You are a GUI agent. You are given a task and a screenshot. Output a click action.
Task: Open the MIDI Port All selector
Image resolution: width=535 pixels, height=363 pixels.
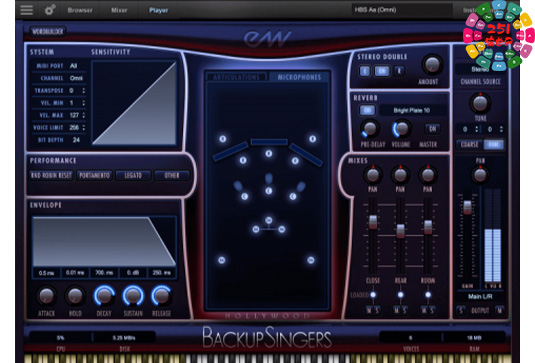[73, 66]
